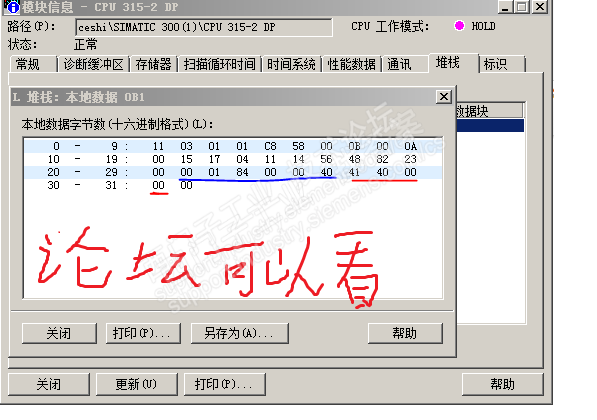Click the 数据块 column header

point(490,111)
